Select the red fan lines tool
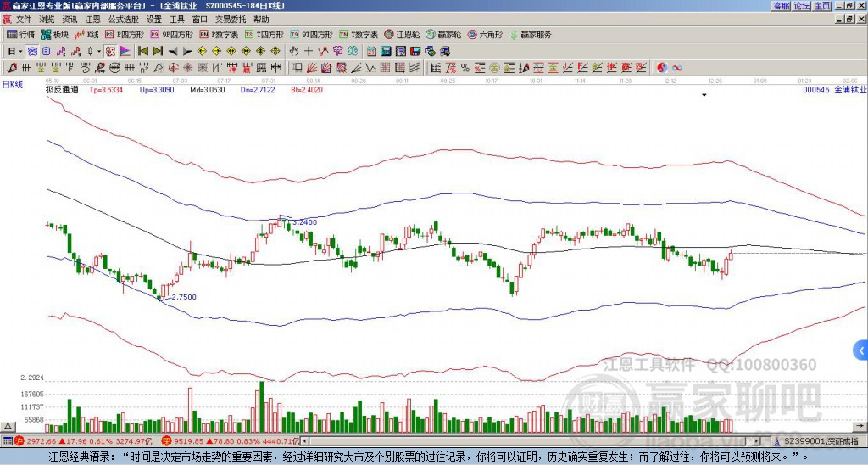Image resolution: width=868 pixels, height=465 pixels. point(312,68)
